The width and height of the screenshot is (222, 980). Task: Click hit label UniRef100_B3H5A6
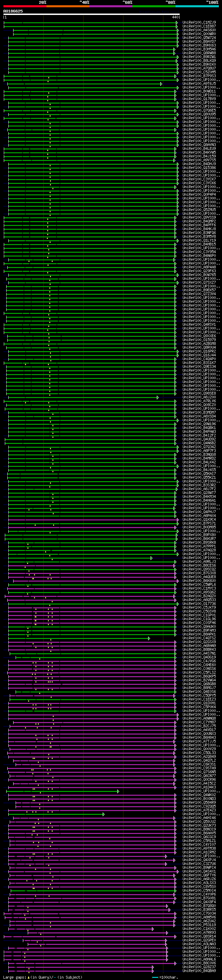pyautogui.click(x=199, y=49)
